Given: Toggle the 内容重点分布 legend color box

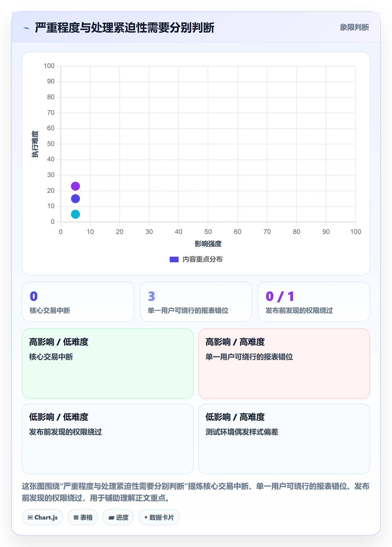Looking at the screenshot, I should click(x=174, y=259).
